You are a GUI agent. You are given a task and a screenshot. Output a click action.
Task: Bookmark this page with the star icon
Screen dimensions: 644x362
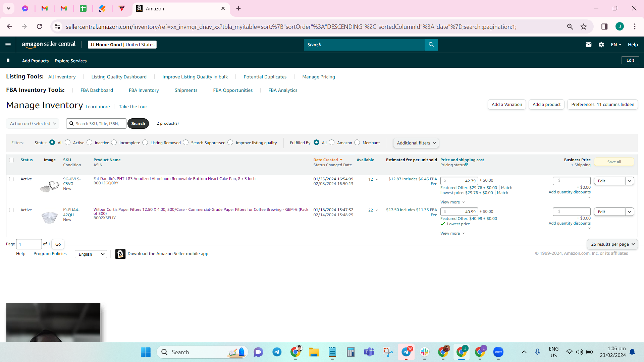[x=584, y=26]
